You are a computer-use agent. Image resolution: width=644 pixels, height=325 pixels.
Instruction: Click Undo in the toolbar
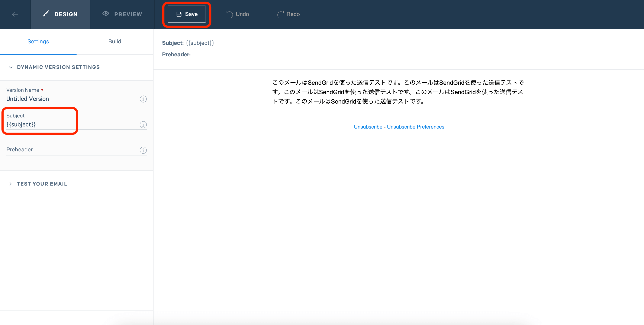(238, 14)
